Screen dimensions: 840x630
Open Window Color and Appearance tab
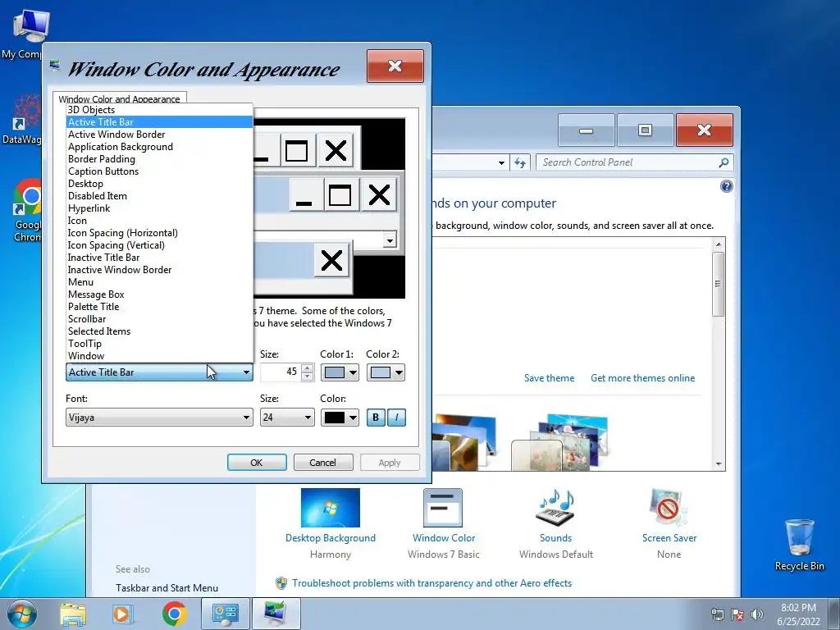(120, 98)
